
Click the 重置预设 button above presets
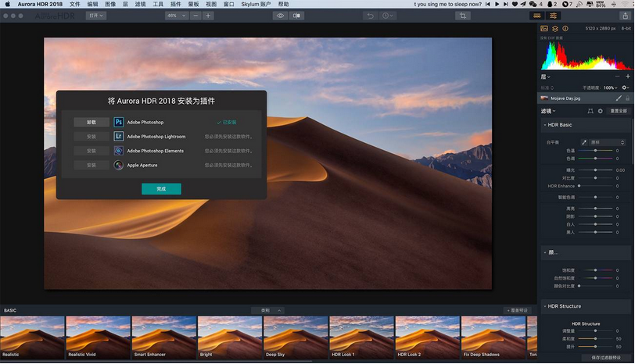[518, 310]
